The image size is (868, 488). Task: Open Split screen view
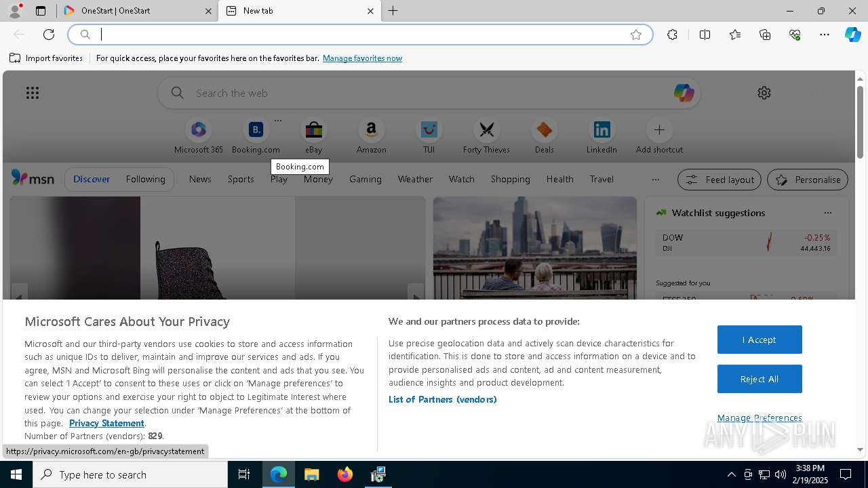[x=705, y=35]
